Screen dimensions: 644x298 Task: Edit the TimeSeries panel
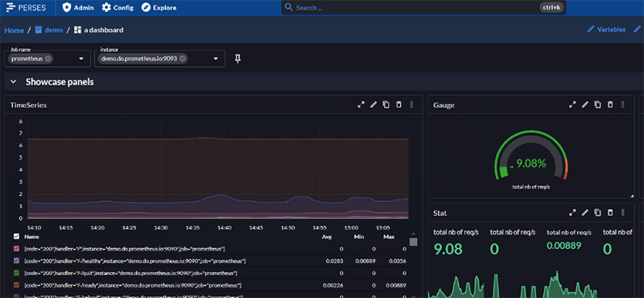(x=374, y=105)
